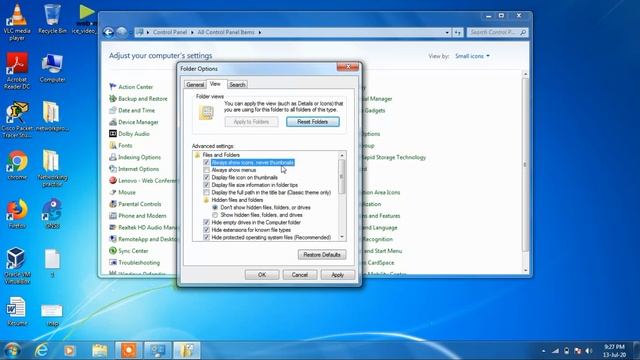640x360 pixels.
Task: Open Backup and Restore link
Action: pos(143,99)
